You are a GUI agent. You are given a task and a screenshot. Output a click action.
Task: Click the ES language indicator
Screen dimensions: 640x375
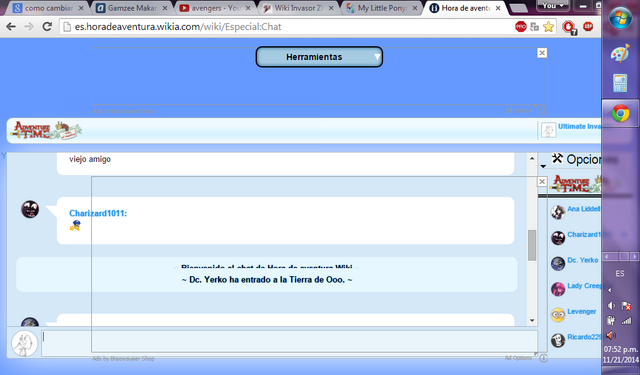click(620, 274)
